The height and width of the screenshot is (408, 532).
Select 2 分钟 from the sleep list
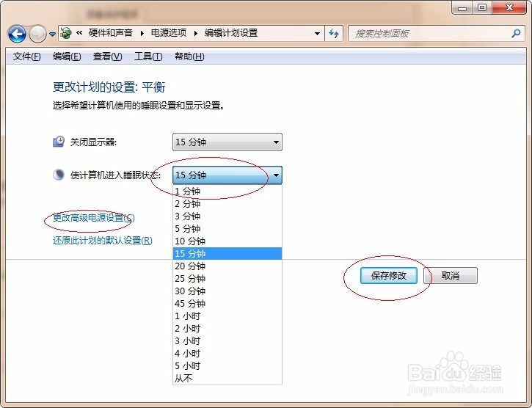point(227,204)
